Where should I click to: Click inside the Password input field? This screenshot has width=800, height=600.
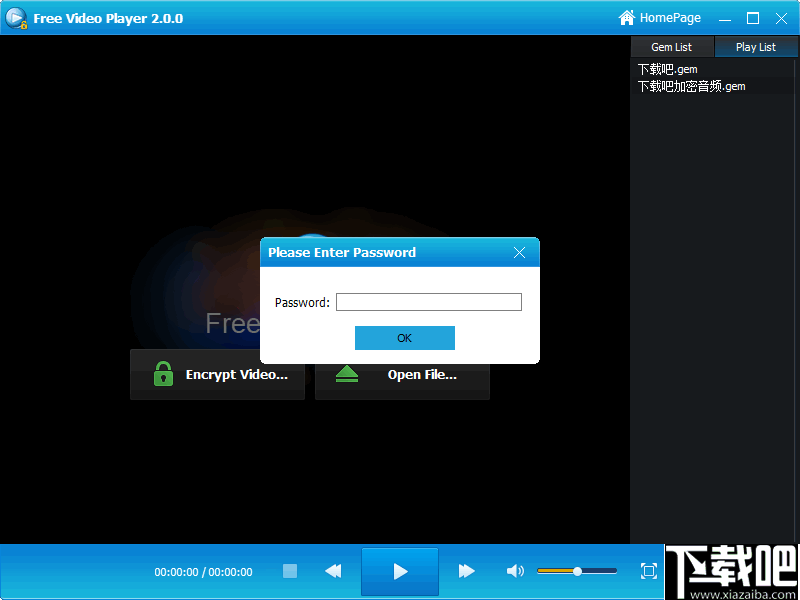click(x=428, y=301)
